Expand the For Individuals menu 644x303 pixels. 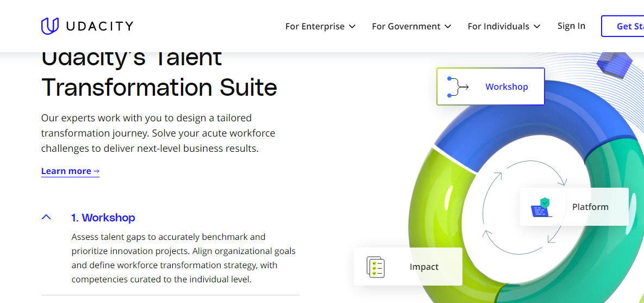click(x=504, y=26)
